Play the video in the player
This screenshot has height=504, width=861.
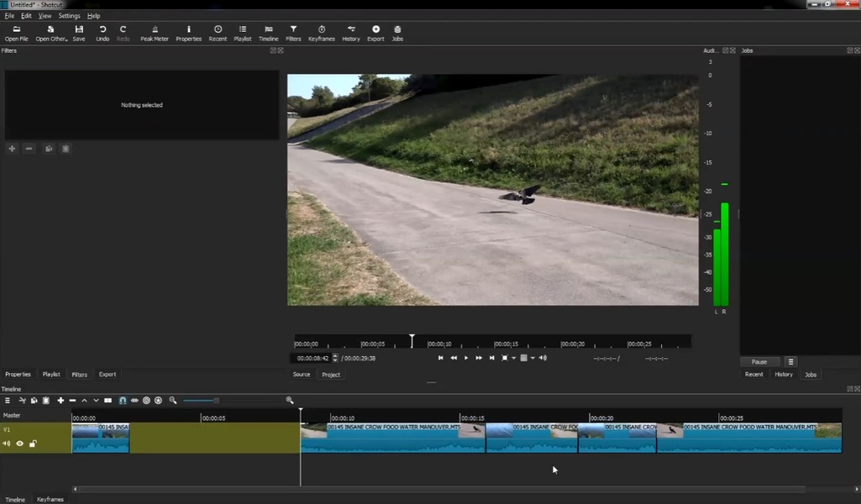coord(466,358)
